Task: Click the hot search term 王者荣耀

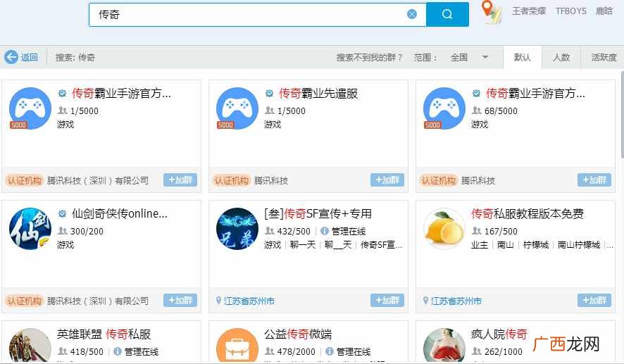Action: coord(529,11)
